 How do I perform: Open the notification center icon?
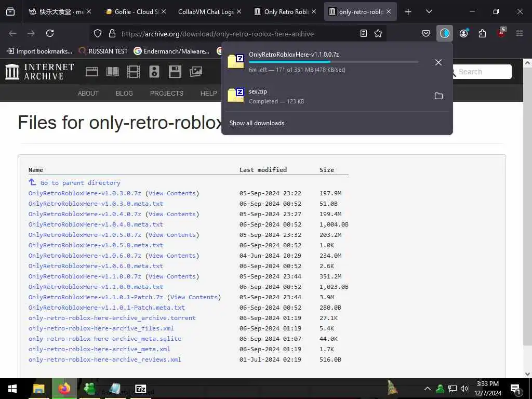click(515, 389)
